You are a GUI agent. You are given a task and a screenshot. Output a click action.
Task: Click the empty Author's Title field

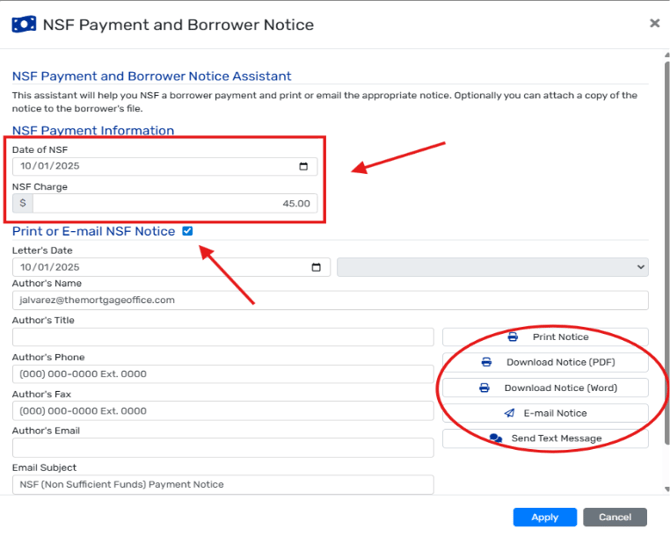coord(222,337)
